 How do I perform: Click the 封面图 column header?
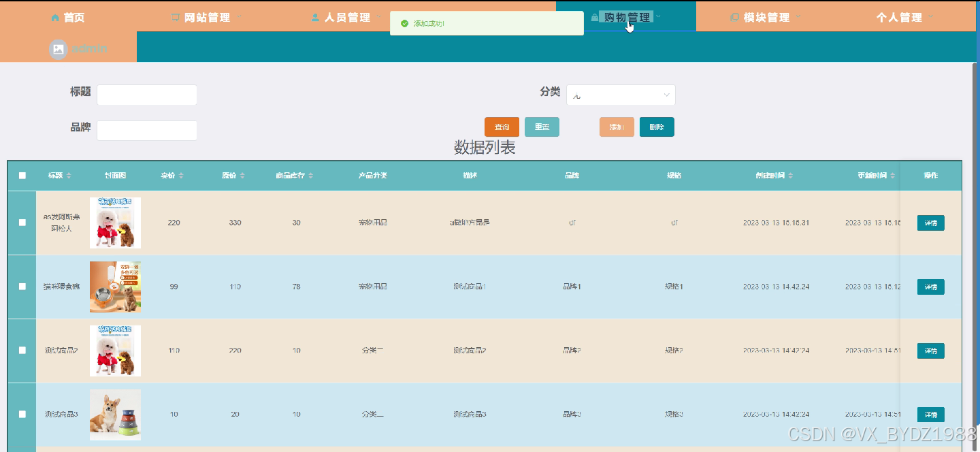[x=115, y=176]
